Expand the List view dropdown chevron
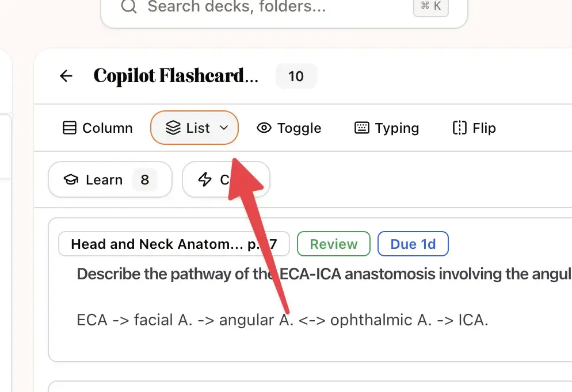Viewport: 572px width, 392px height. point(224,128)
